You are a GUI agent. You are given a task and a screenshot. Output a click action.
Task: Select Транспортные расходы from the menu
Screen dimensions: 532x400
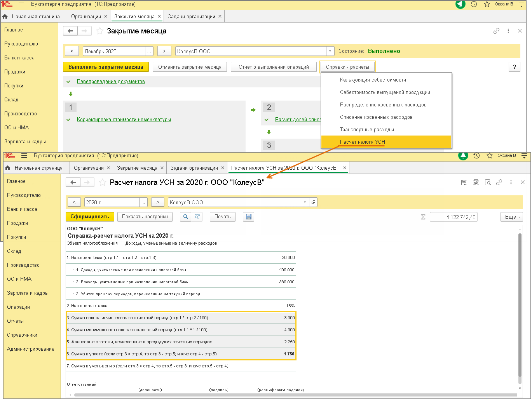point(386,130)
